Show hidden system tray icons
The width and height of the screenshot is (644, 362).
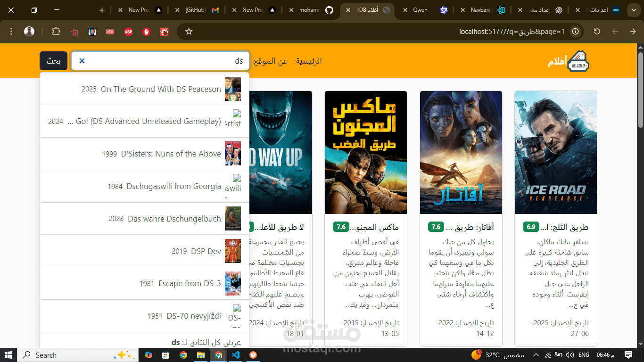536,355
